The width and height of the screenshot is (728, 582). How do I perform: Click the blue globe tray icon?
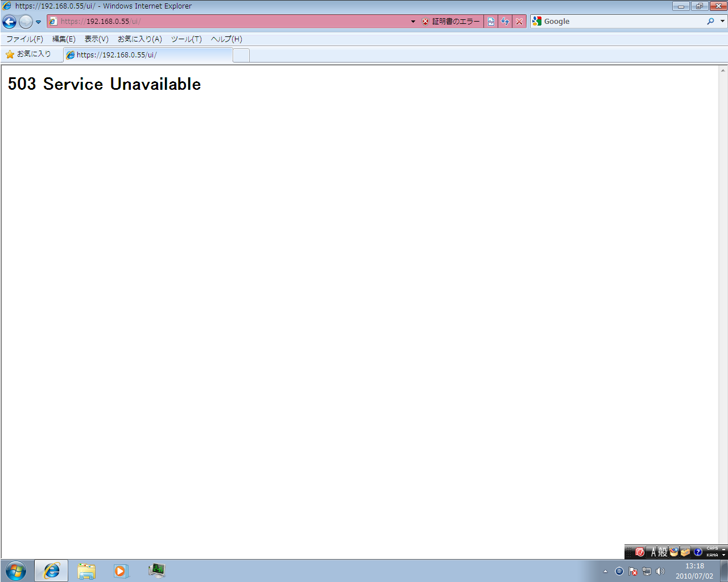click(619, 571)
